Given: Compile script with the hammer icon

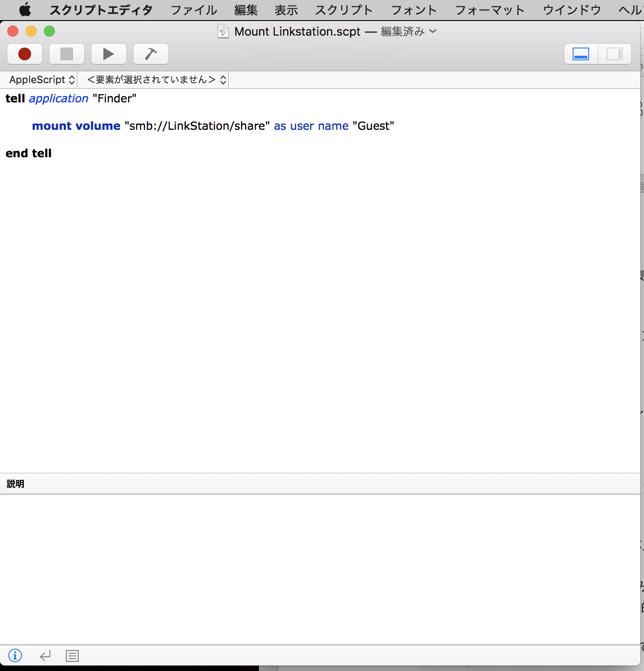Looking at the screenshot, I should pyautogui.click(x=150, y=54).
